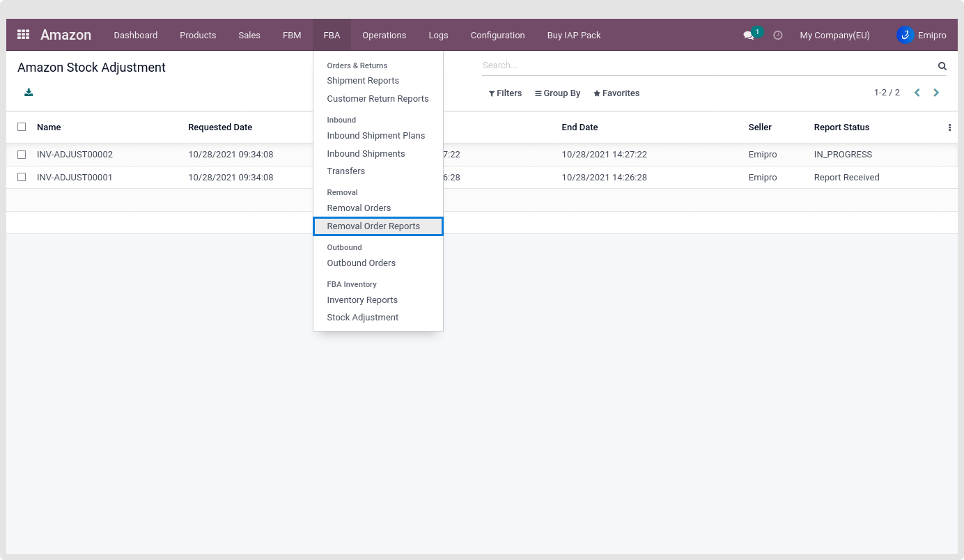Expand the Group By dropdown
Viewport: 964px width, 560px height.
[x=557, y=93]
